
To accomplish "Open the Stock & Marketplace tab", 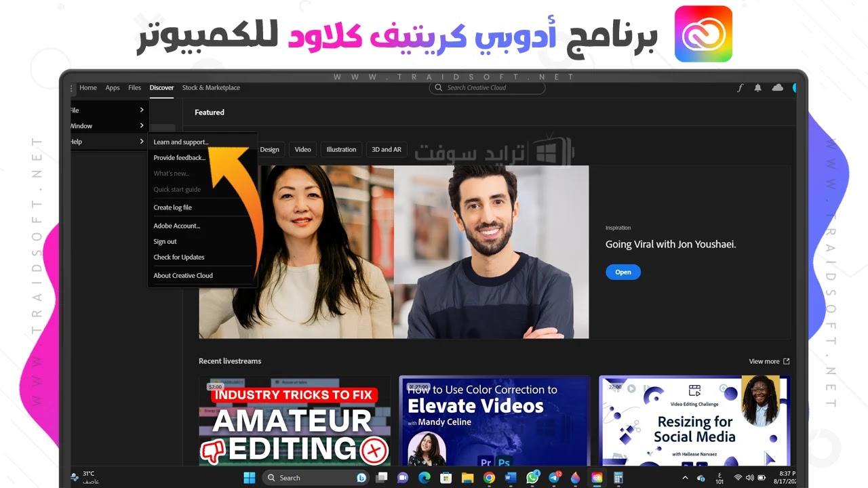I will 210,87.
